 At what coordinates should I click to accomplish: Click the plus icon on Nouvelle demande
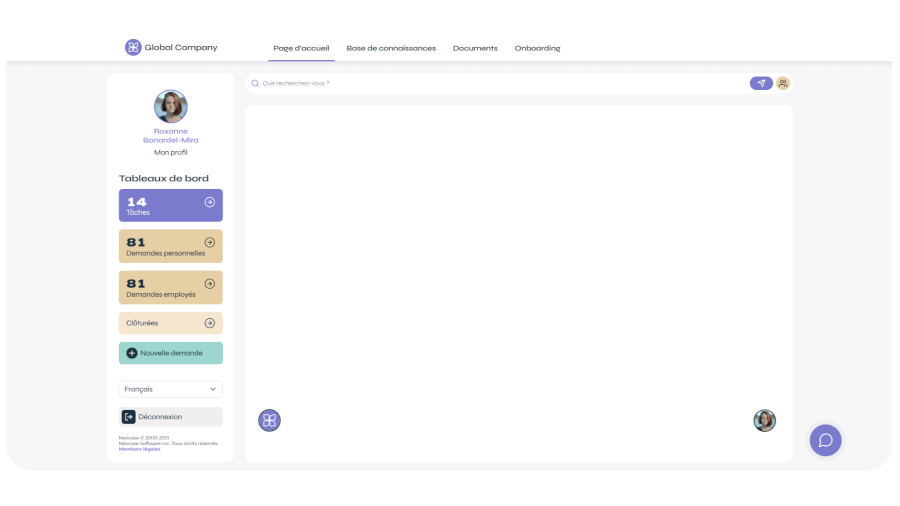tap(131, 353)
